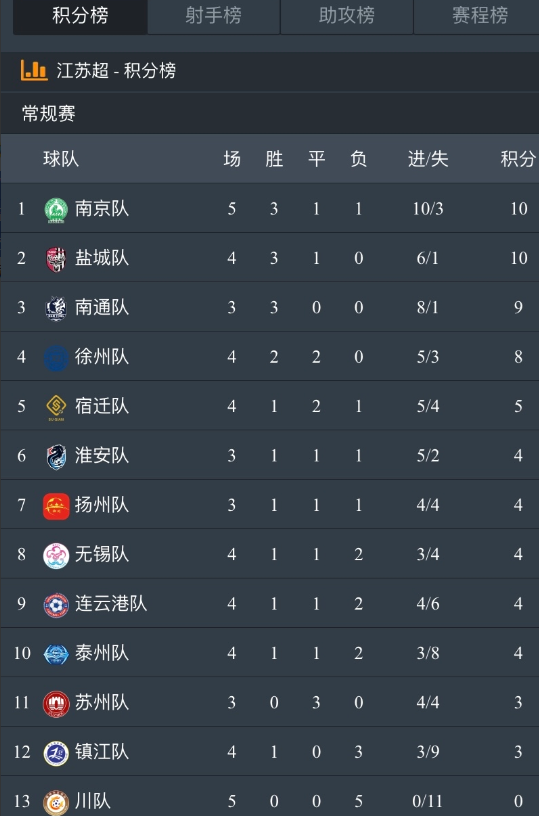Select the 宿迁队 gold logo icon
The image size is (539, 816).
tap(56, 408)
